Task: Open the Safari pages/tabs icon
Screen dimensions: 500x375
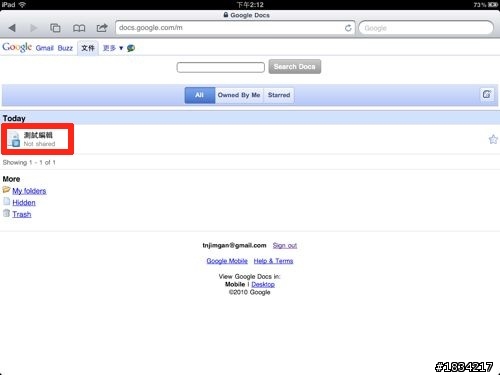Action: (55, 28)
